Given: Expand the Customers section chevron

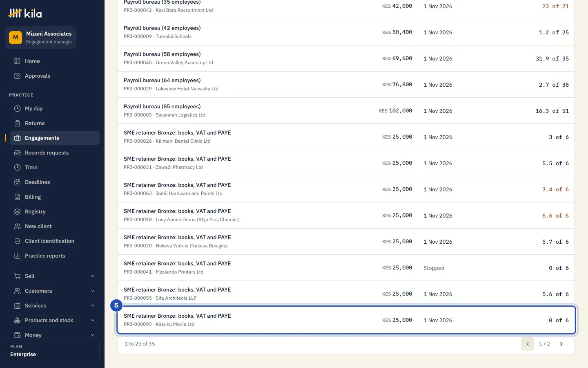Looking at the screenshot, I should 93,291.
